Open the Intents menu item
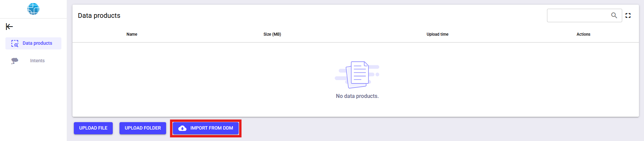Viewport: 644px width, 141px height. coord(37,61)
